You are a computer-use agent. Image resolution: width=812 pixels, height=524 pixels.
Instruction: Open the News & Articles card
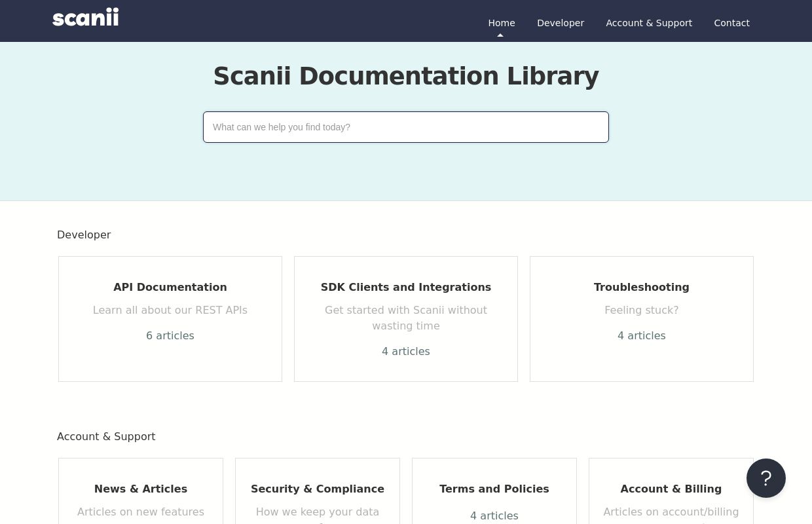click(141, 491)
